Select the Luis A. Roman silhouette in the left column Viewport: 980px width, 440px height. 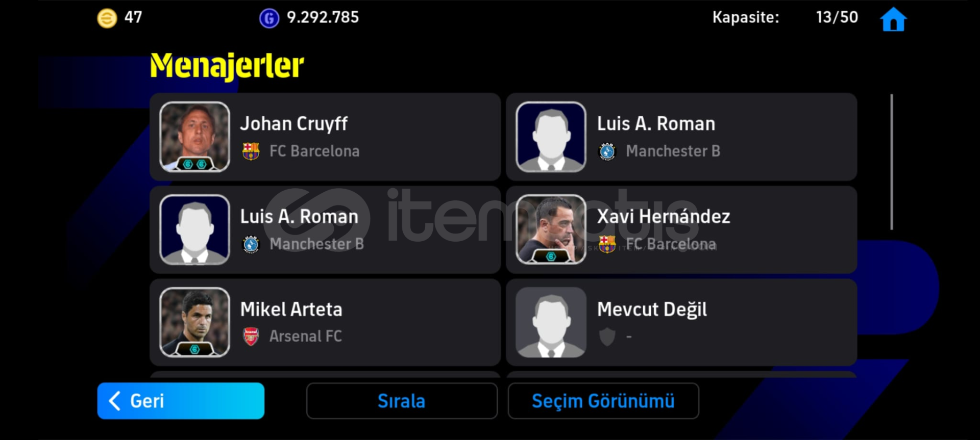tap(194, 229)
